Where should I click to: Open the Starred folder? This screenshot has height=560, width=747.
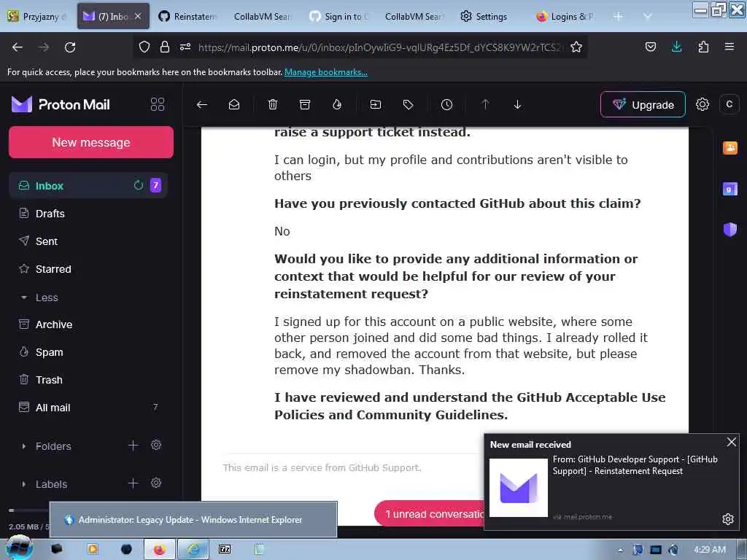88,269
